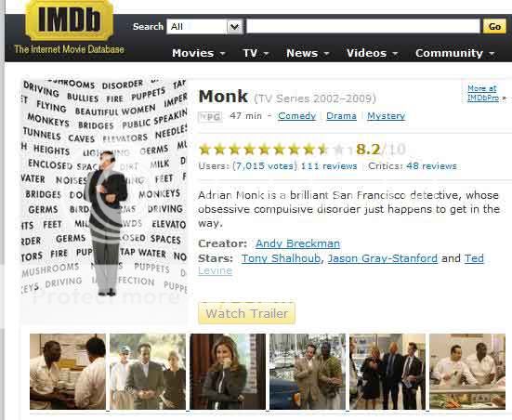
Task: Click the IMDb logo
Action: (x=69, y=20)
